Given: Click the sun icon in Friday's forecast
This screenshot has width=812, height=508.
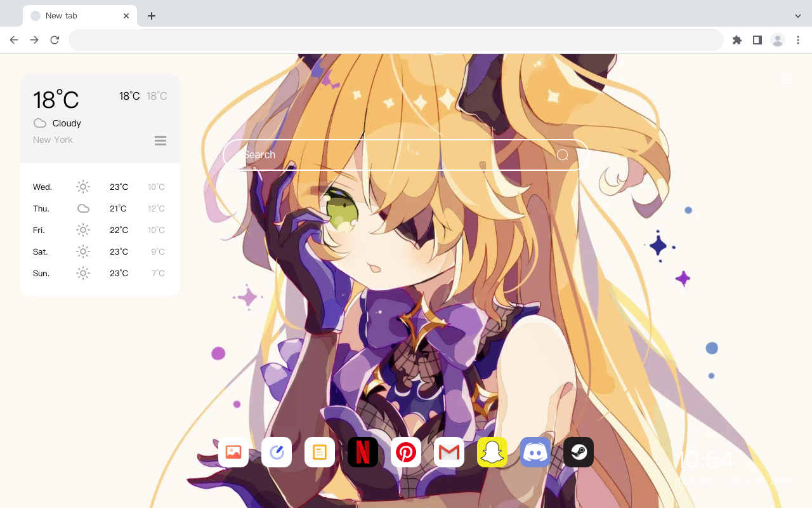Looking at the screenshot, I should 83,230.
